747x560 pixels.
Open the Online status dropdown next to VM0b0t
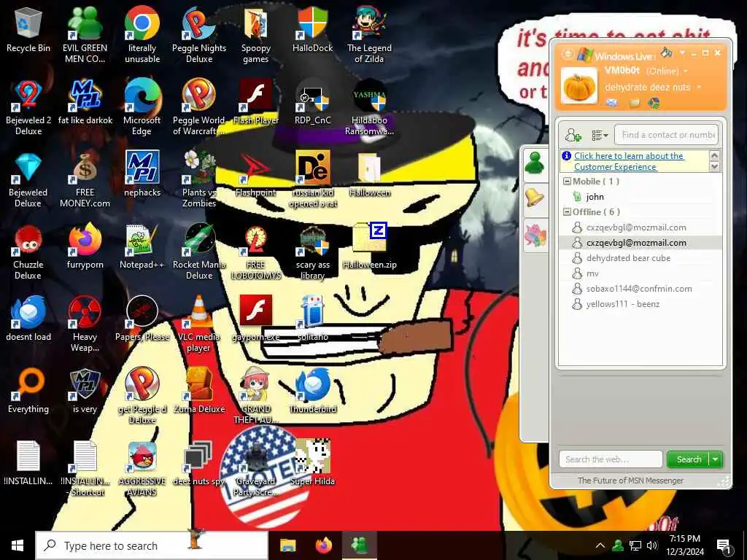click(x=686, y=71)
